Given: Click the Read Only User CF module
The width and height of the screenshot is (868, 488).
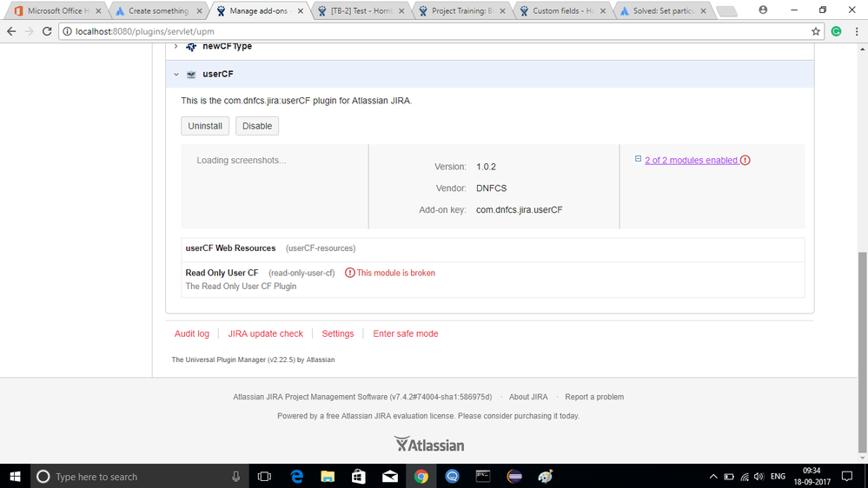Looking at the screenshot, I should [x=222, y=273].
